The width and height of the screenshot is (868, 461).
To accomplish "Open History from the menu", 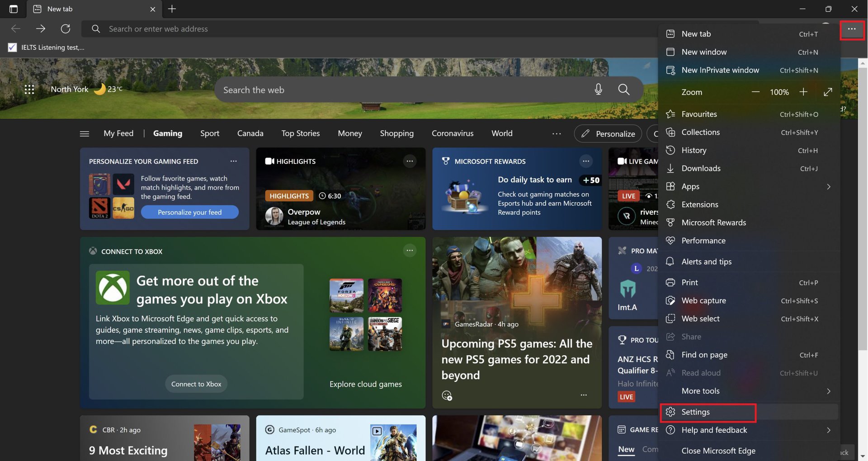I will [x=749, y=150].
